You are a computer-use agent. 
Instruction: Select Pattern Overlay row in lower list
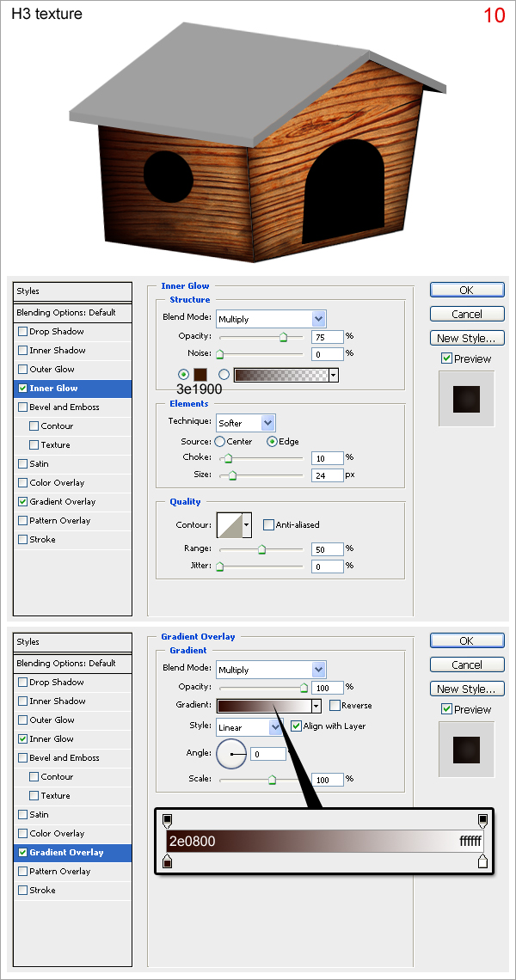pos(72,871)
